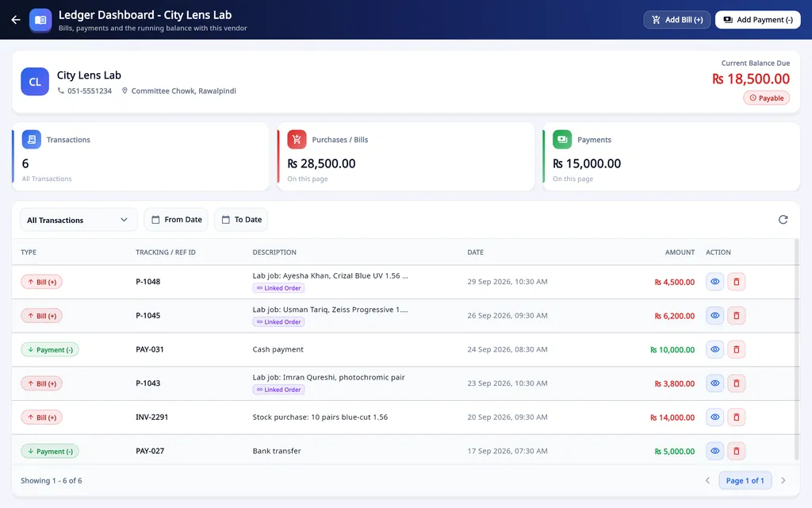The height and width of the screenshot is (508, 812).
Task: Delete transaction P-1045
Action: point(736,316)
